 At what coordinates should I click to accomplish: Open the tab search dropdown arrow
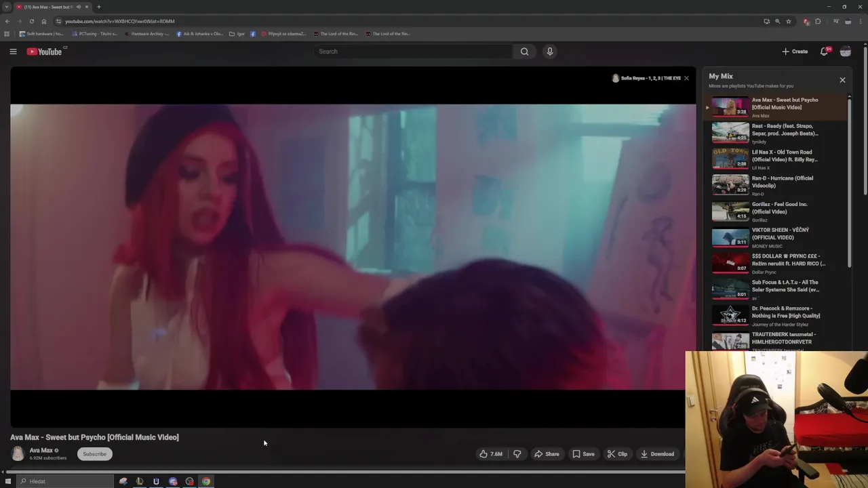[x=6, y=7]
